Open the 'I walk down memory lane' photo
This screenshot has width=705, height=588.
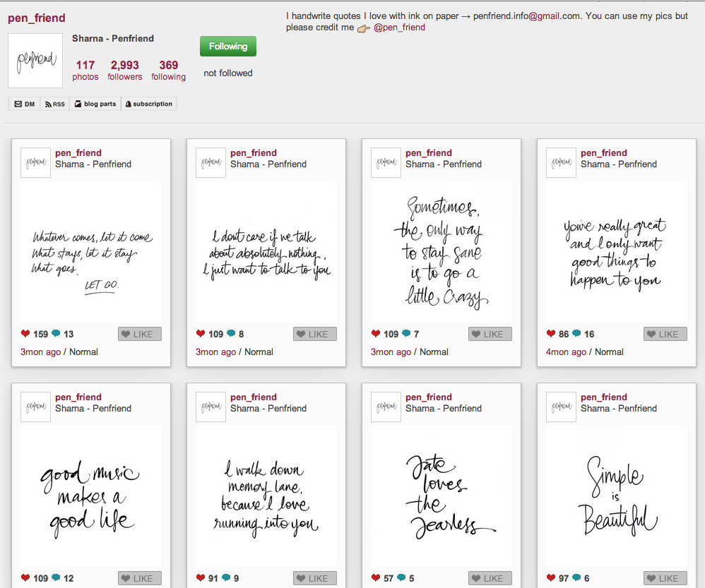pyautogui.click(x=266, y=497)
